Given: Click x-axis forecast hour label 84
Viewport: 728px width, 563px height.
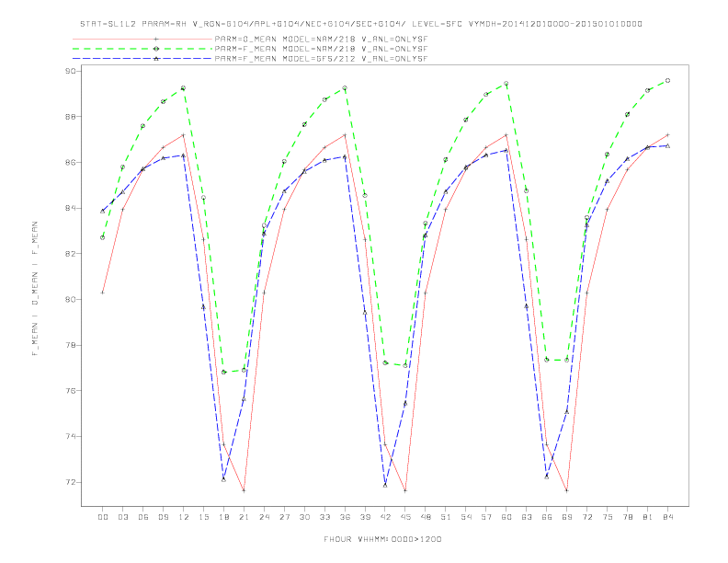Looking at the screenshot, I should point(668,517).
